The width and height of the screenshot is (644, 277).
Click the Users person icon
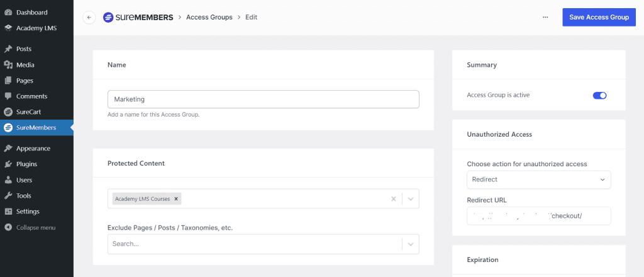[8, 180]
